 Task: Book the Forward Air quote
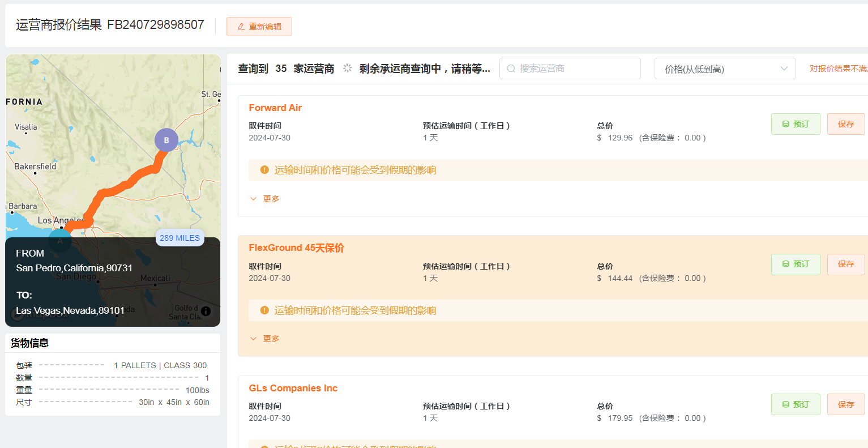coord(795,124)
